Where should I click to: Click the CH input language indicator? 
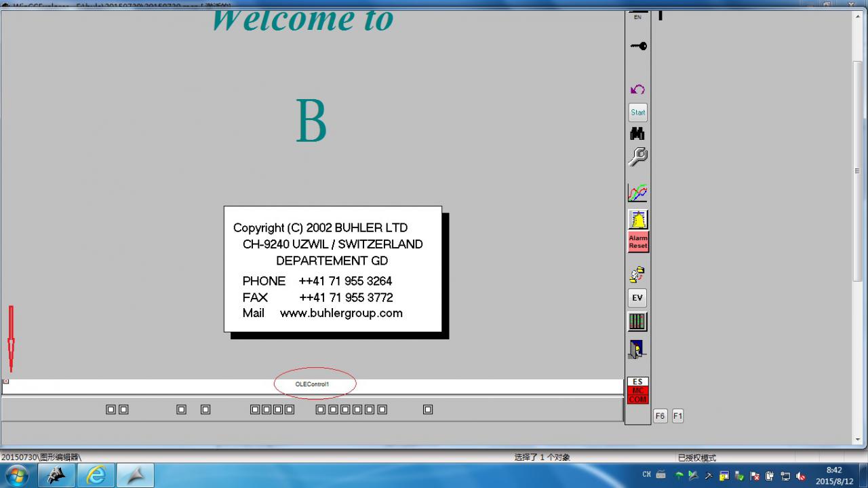(x=646, y=475)
